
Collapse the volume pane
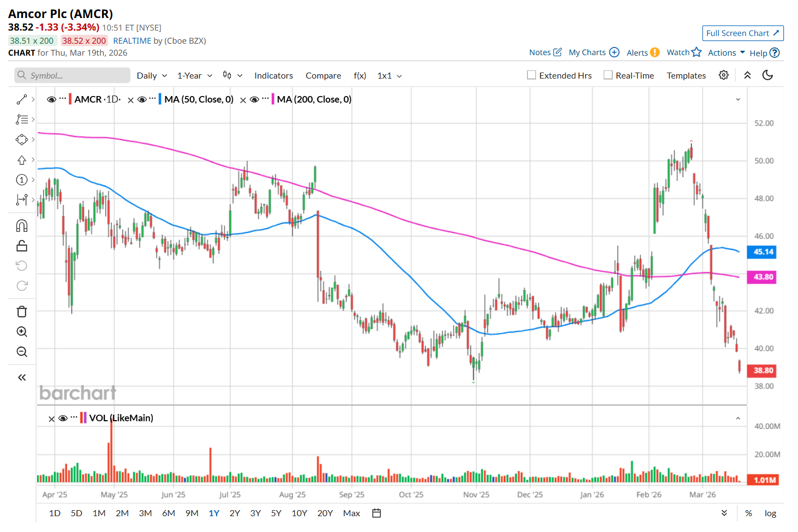point(738,419)
